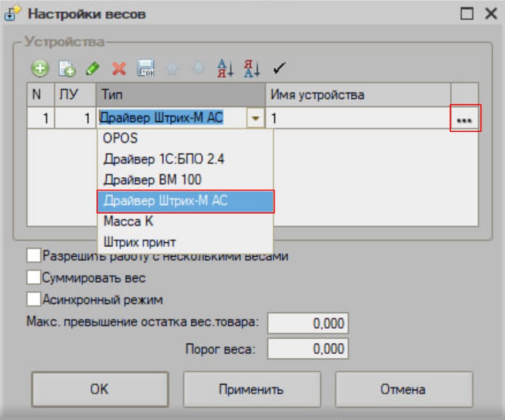Screen dimensions: 505x420
Task: Click the black checkmark toolbar icon
Action: 278,68
